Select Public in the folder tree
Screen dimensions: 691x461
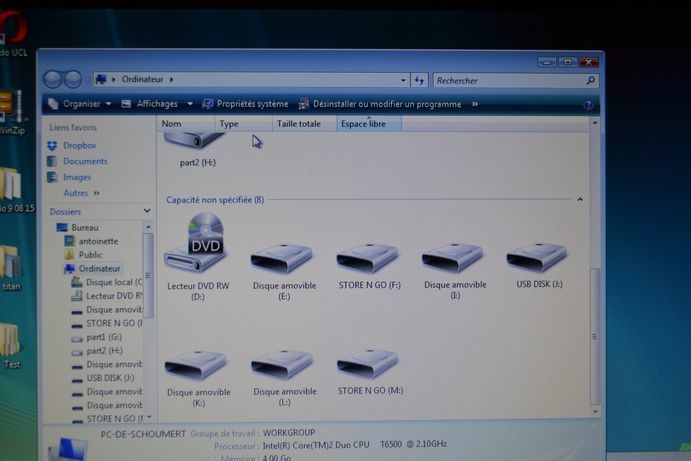84,255
